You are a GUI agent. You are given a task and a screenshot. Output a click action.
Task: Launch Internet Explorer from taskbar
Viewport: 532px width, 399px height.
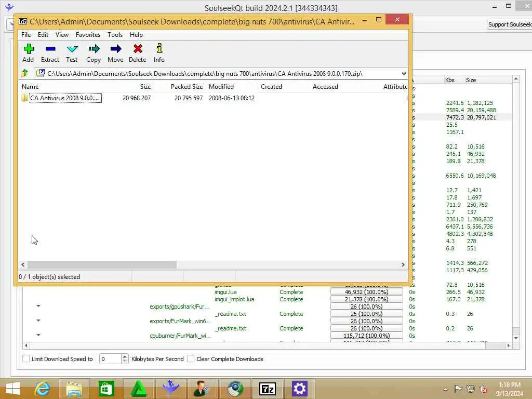[x=43, y=389]
